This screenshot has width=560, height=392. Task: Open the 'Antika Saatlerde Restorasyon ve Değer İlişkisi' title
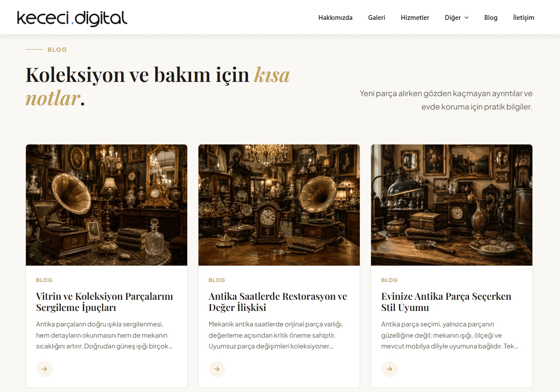tap(278, 302)
